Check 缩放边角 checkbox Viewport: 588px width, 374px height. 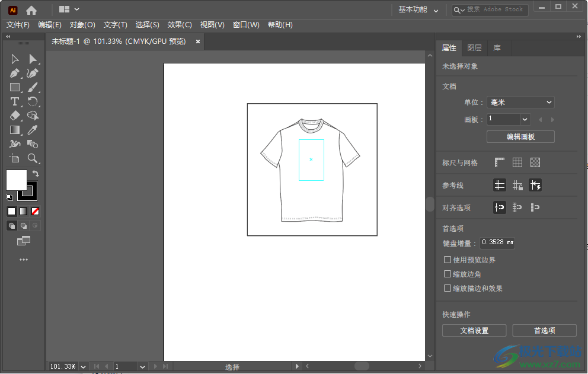(x=448, y=274)
